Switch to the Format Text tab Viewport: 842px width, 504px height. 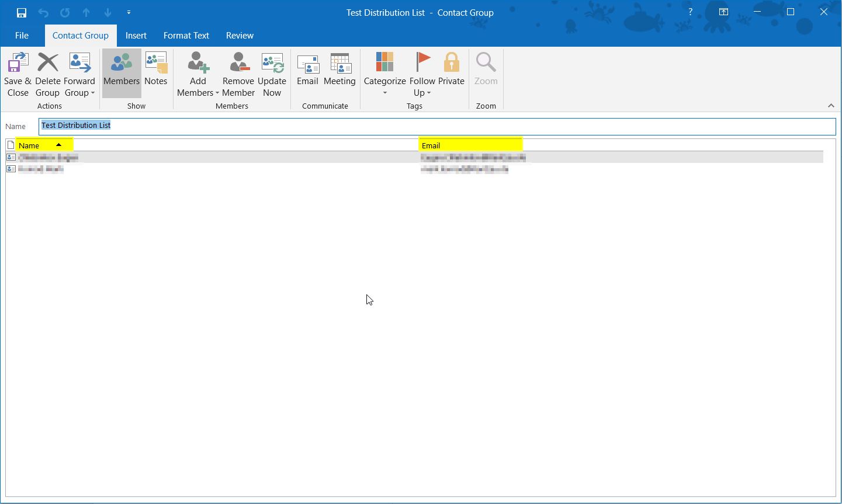coord(186,35)
